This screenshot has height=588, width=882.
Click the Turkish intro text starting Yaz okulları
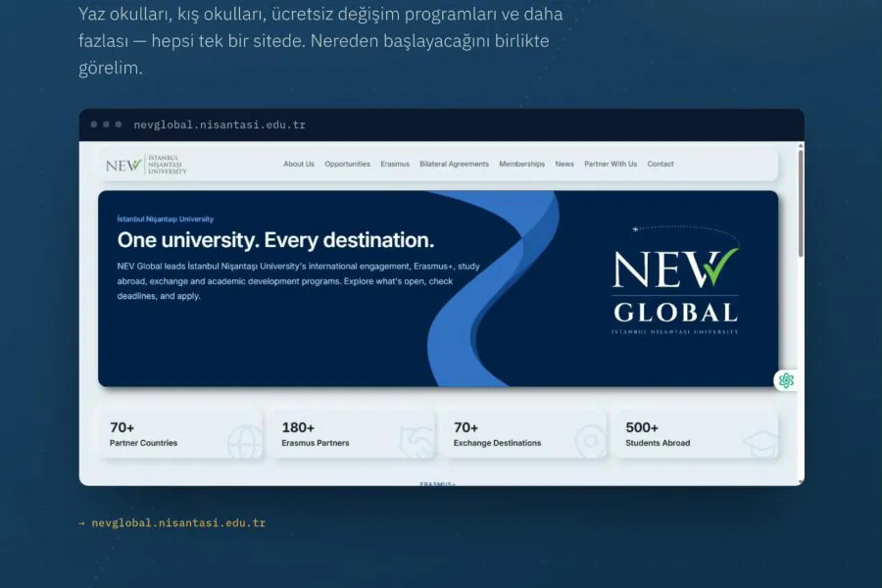click(x=320, y=40)
